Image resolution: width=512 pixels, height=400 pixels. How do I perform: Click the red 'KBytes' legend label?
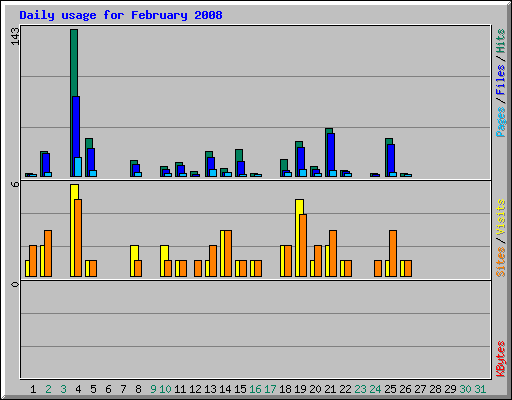tap(500, 359)
